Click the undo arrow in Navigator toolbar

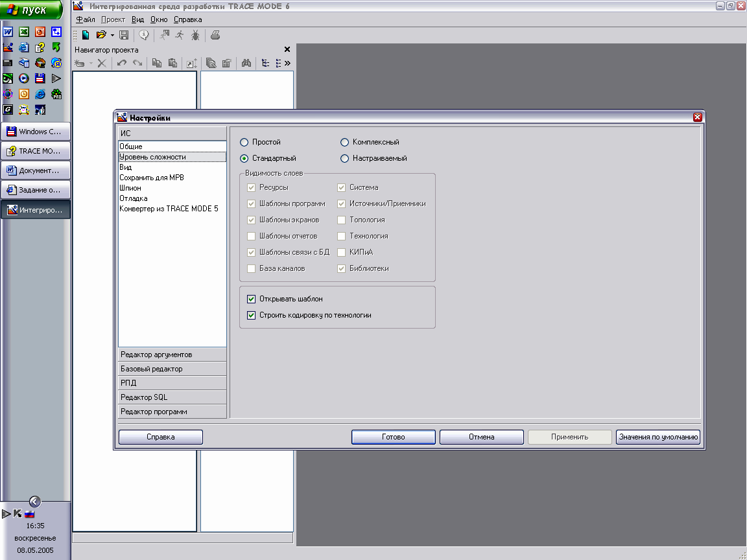tap(122, 63)
